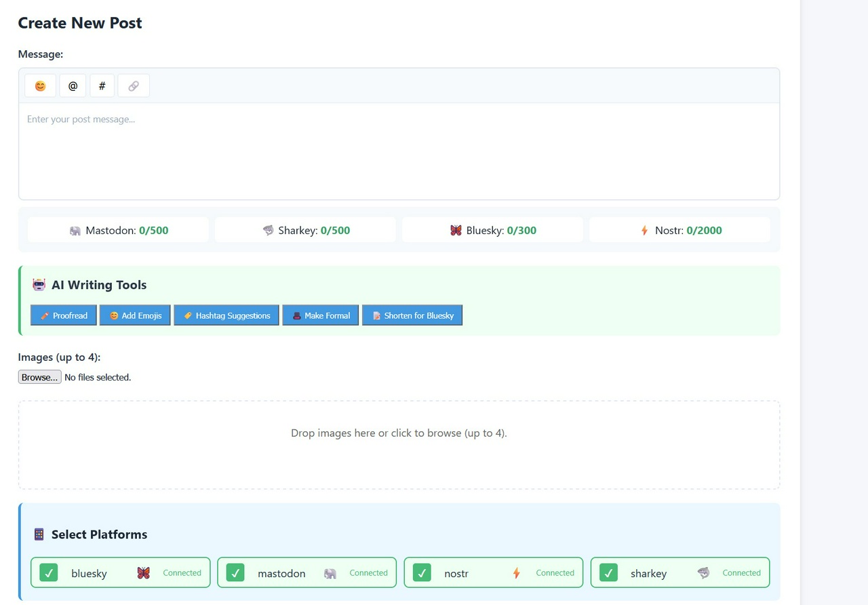Insert a hashtag with the # button
The image size is (868, 605).
click(x=102, y=86)
